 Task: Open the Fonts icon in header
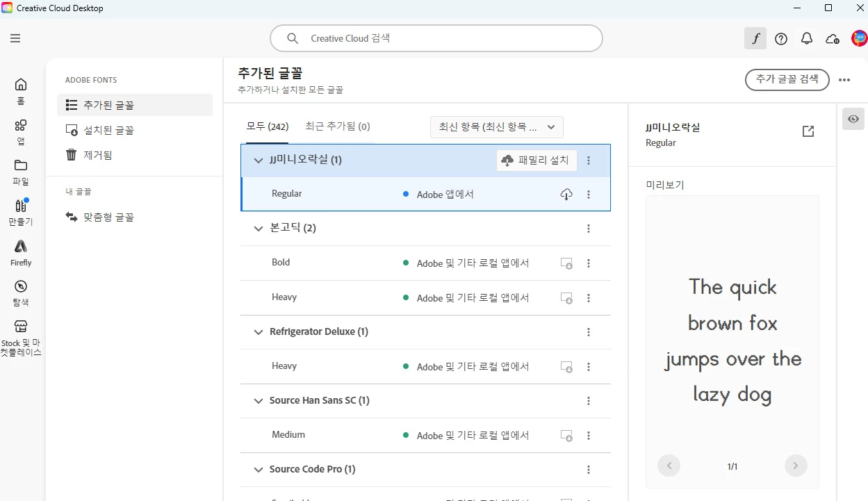755,38
